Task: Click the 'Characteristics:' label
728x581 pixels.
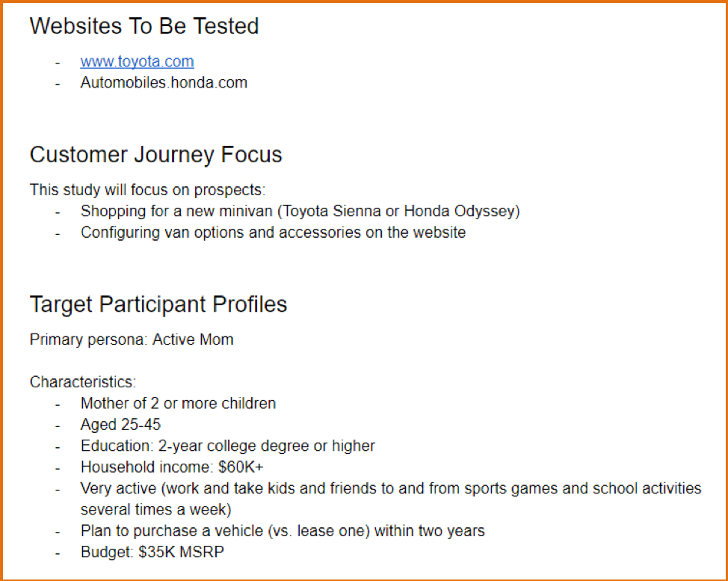Action: point(83,382)
